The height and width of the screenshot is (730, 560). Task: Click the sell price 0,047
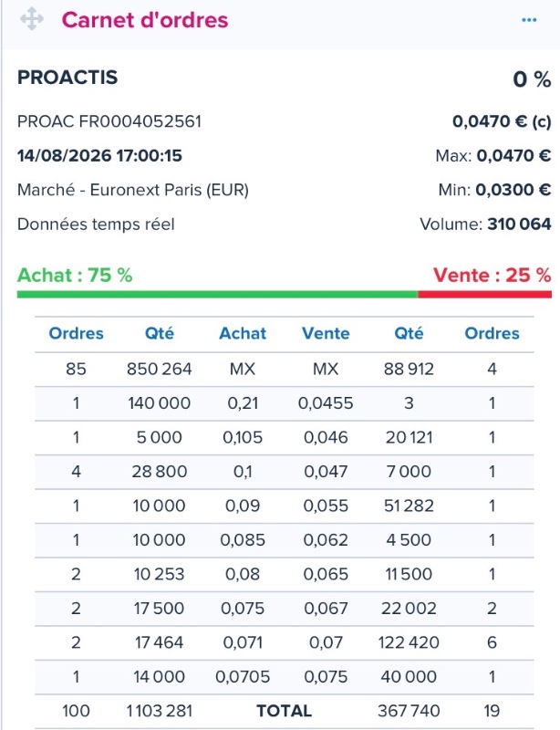(326, 472)
